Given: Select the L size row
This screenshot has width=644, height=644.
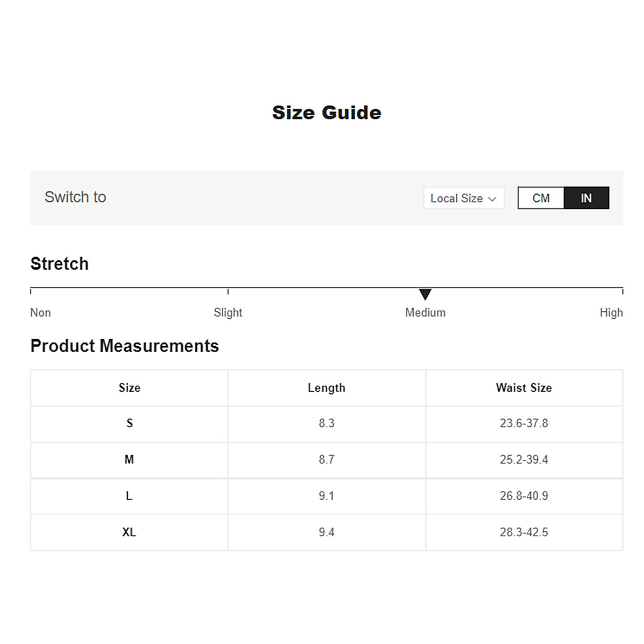Looking at the screenshot, I should click(x=129, y=496).
